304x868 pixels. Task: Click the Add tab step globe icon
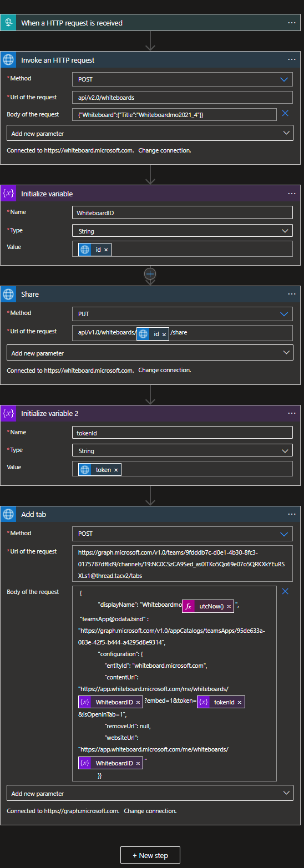point(8,514)
